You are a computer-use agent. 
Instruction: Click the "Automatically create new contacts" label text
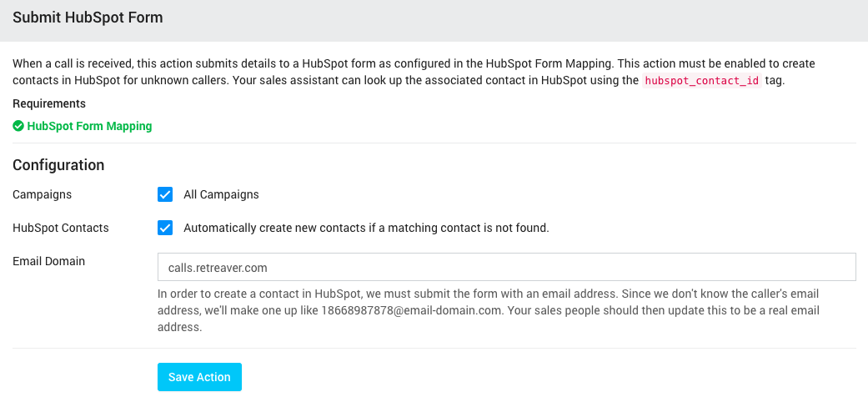click(366, 228)
